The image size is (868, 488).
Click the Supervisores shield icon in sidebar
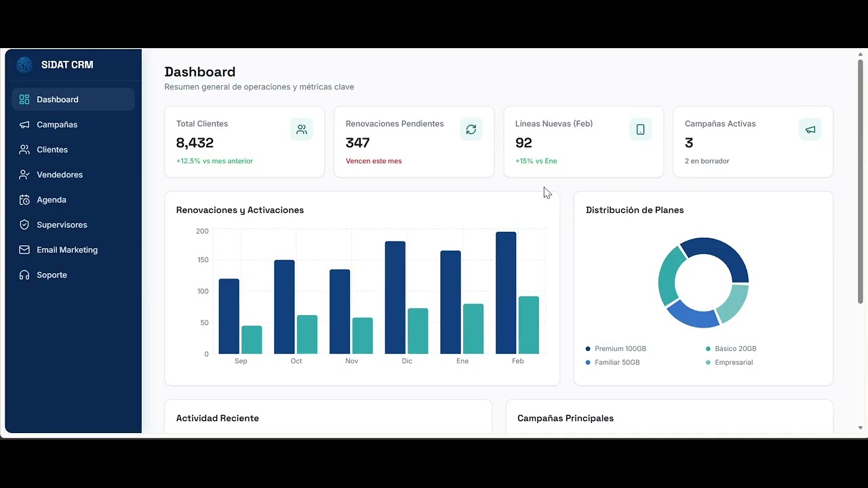[x=24, y=225]
